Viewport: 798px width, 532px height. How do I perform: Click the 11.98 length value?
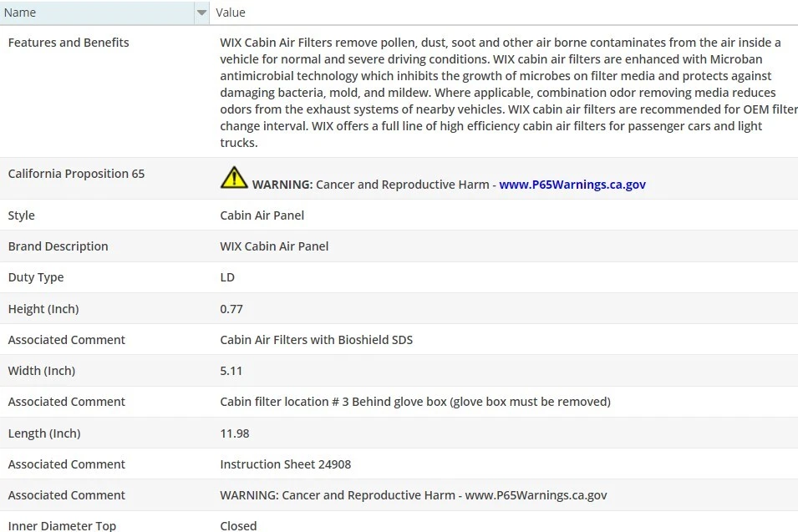pyautogui.click(x=235, y=433)
